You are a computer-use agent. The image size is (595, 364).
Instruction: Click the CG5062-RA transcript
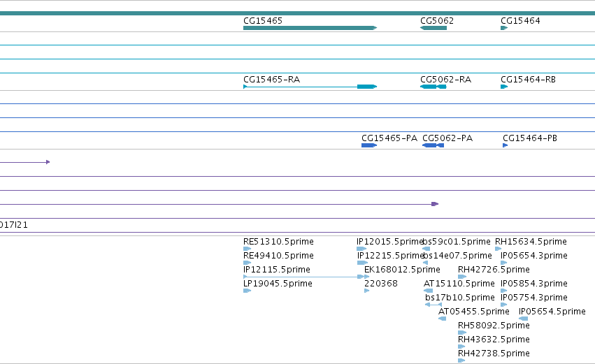[433, 87]
